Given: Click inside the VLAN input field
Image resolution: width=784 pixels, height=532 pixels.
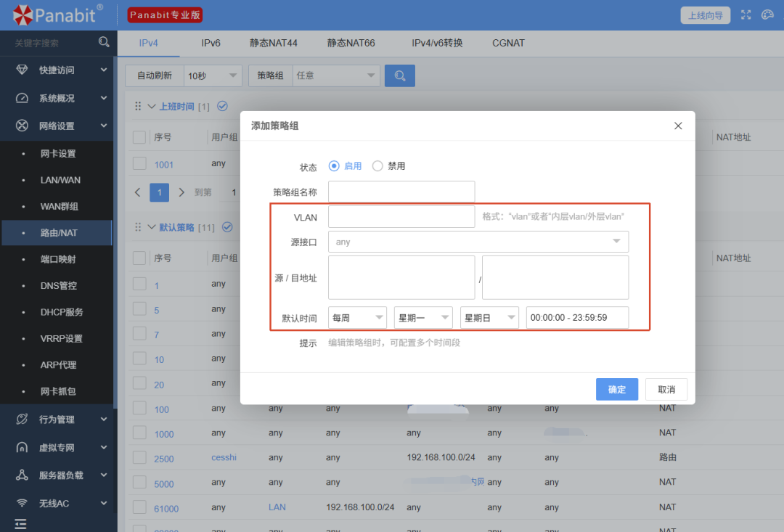Looking at the screenshot, I should pos(401,216).
